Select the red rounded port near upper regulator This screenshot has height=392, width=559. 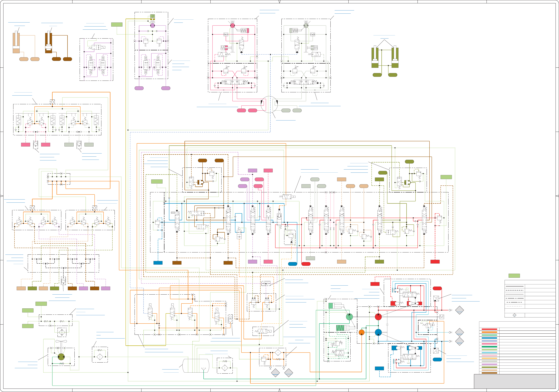click(x=437, y=288)
